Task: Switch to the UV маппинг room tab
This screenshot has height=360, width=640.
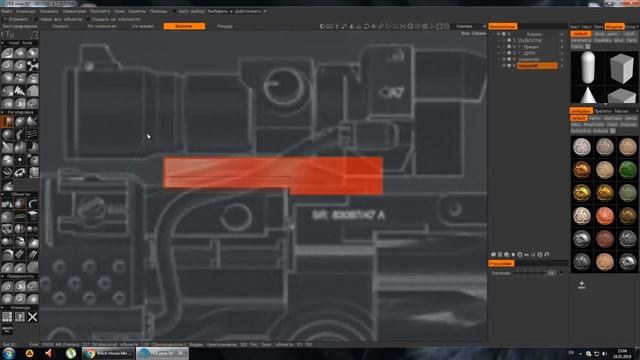Action: pos(142,26)
